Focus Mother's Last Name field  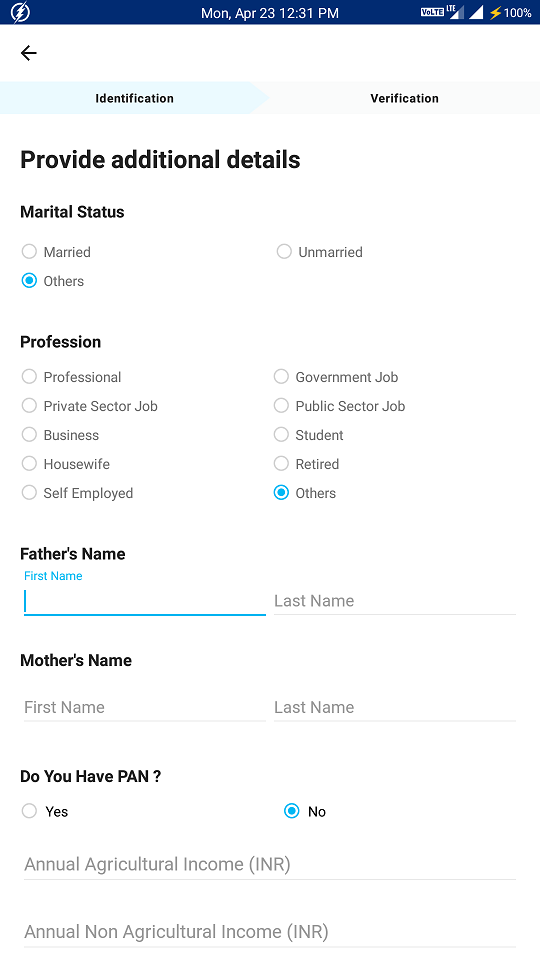395,707
